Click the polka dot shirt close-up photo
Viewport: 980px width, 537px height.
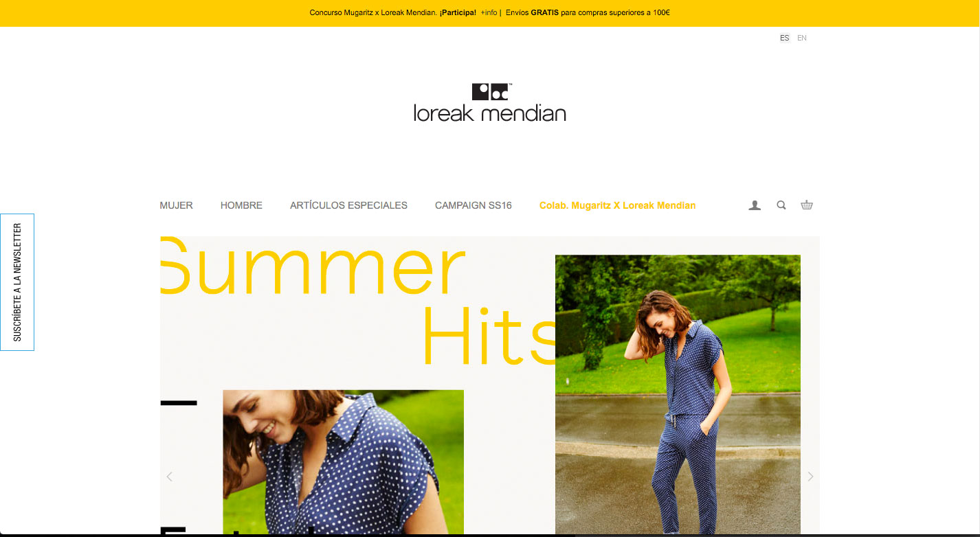[x=343, y=462]
